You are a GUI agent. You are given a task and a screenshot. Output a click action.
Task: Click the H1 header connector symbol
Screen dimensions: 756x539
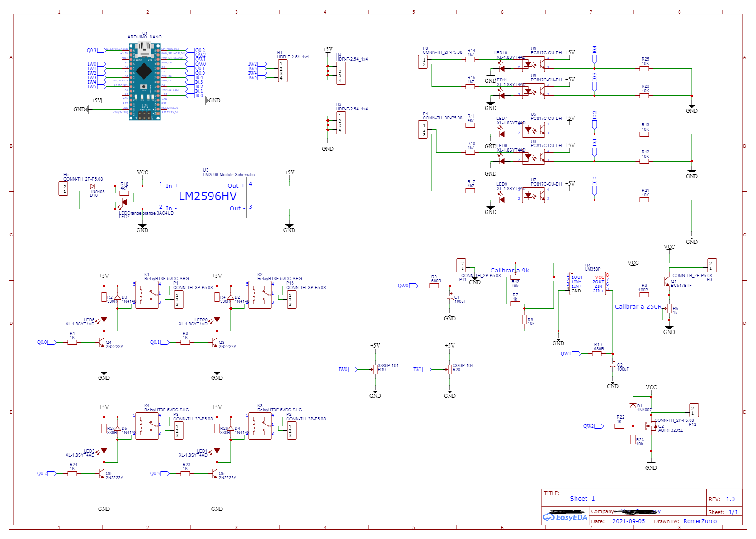coord(283,71)
